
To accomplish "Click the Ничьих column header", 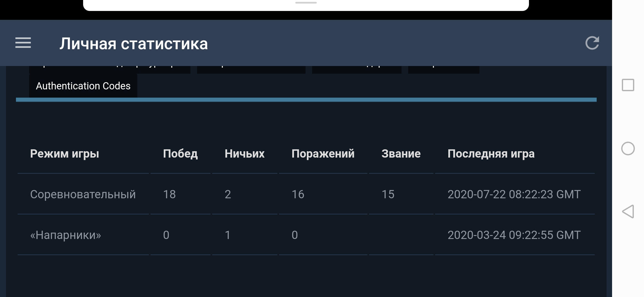I will click(244, 153).
